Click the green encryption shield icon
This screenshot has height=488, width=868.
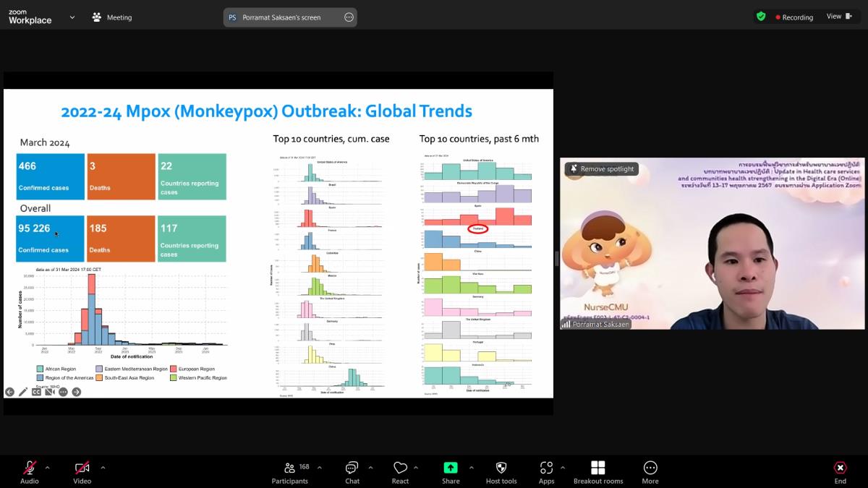pos(761,17)
